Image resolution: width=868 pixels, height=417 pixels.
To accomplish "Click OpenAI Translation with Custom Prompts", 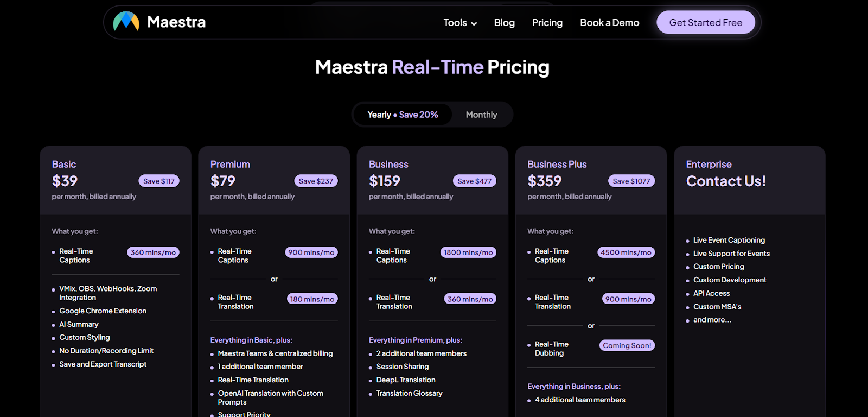I will click(270, 397).
